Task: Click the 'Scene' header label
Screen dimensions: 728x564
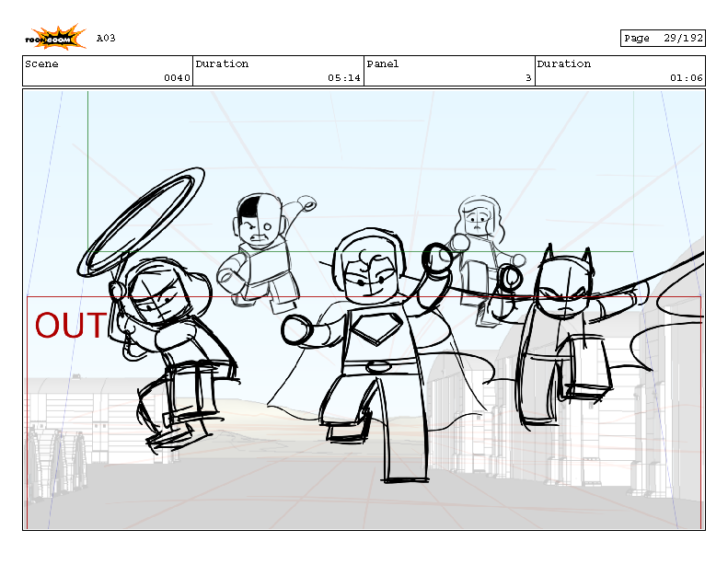Action: tap(41, 64)
